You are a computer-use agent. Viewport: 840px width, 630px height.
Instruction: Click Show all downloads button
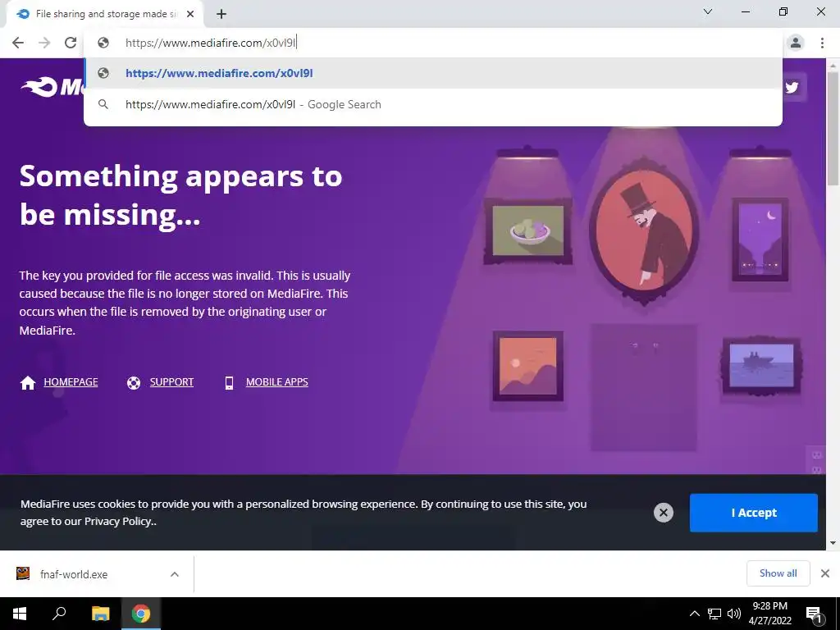click(778, 573)
